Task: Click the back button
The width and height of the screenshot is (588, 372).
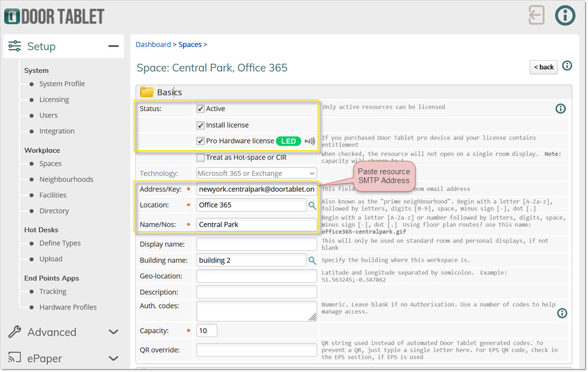Action: (x=544, y=67)
